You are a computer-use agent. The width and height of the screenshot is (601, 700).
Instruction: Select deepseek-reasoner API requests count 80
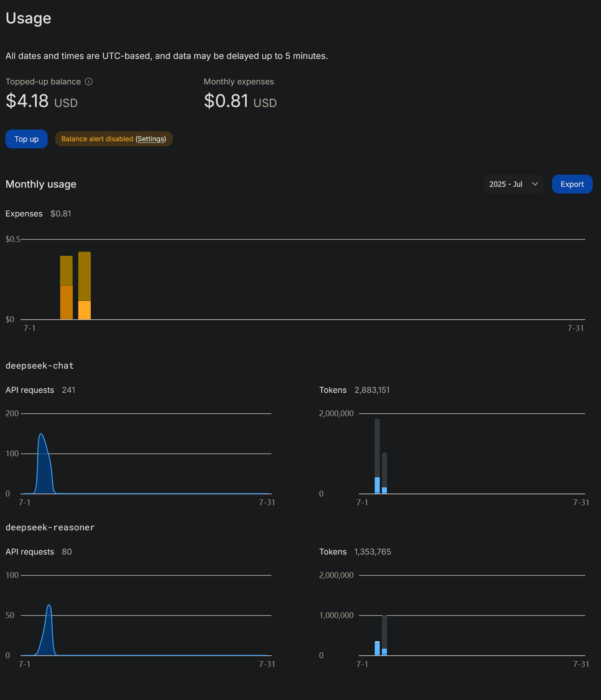[x=67, y=552]
